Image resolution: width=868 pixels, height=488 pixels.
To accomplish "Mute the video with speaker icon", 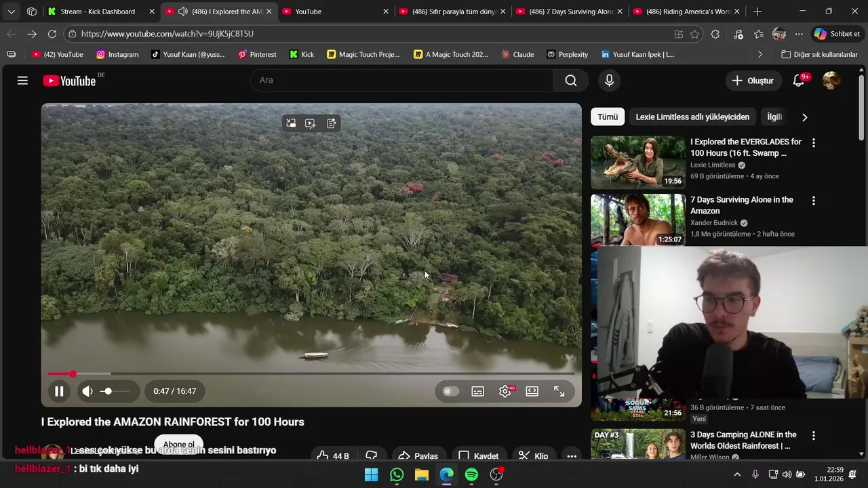I will tap(87, 391).
